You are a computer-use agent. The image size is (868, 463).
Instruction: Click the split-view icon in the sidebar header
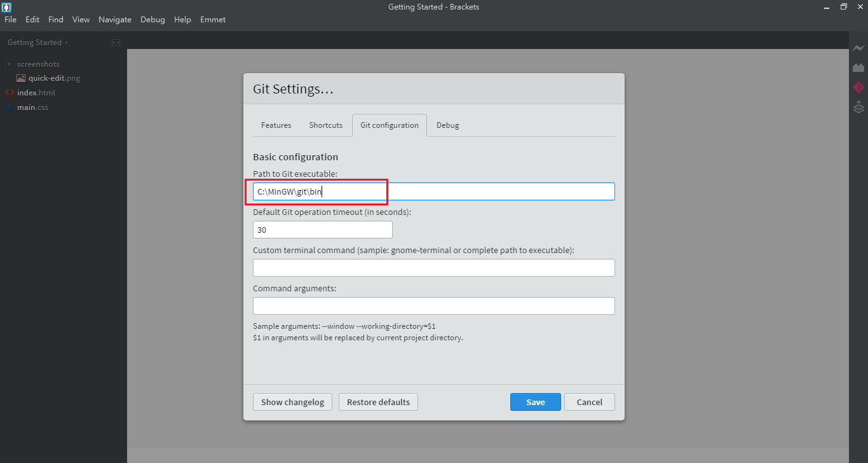(x=116, y=43)
